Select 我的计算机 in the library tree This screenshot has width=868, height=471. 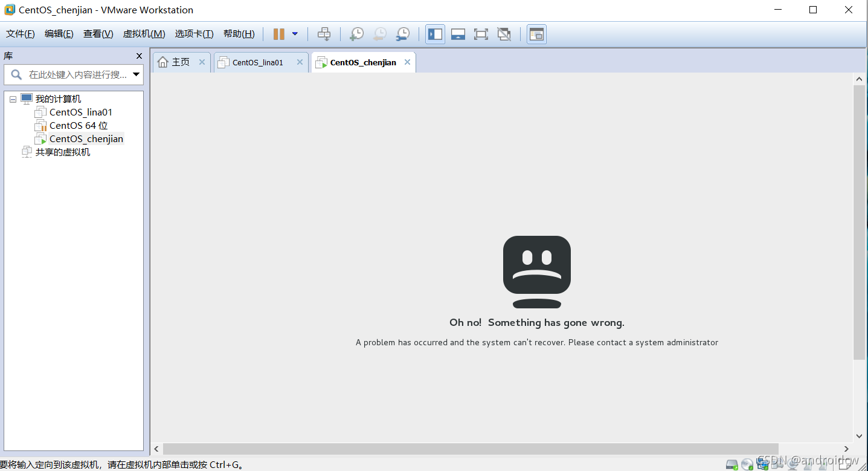[58, 99]
